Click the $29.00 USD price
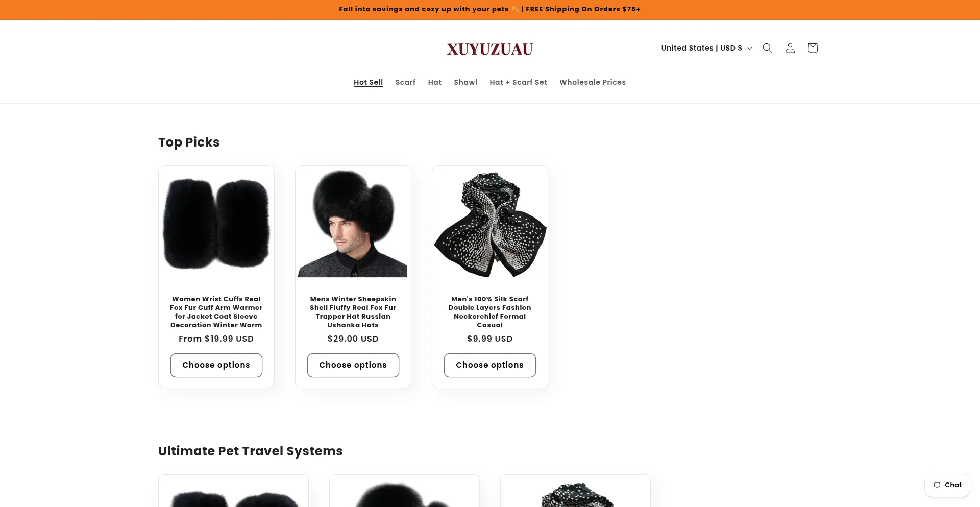The height and width of the screenshot is (507, 980). coord(353,339)
